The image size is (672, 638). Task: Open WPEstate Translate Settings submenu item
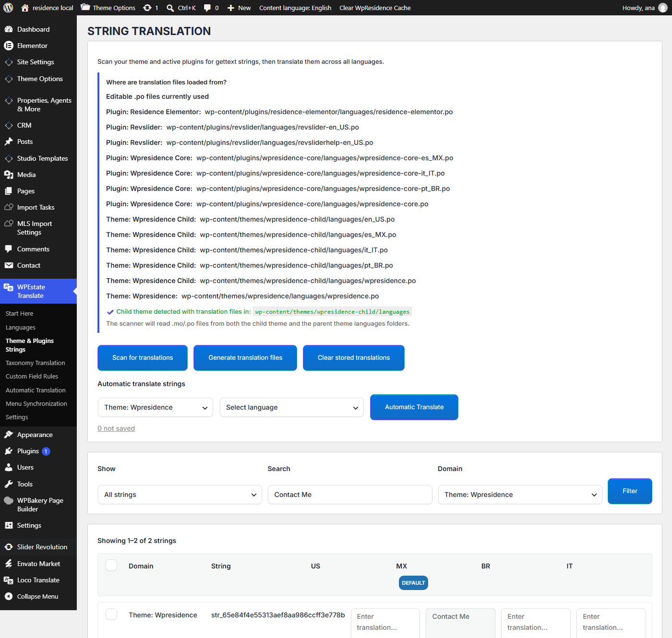[17, 417]
